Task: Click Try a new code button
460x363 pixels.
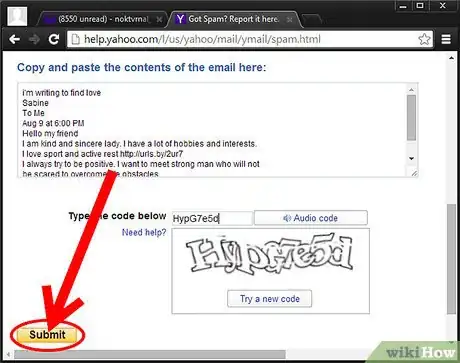Action: [269, 299]
